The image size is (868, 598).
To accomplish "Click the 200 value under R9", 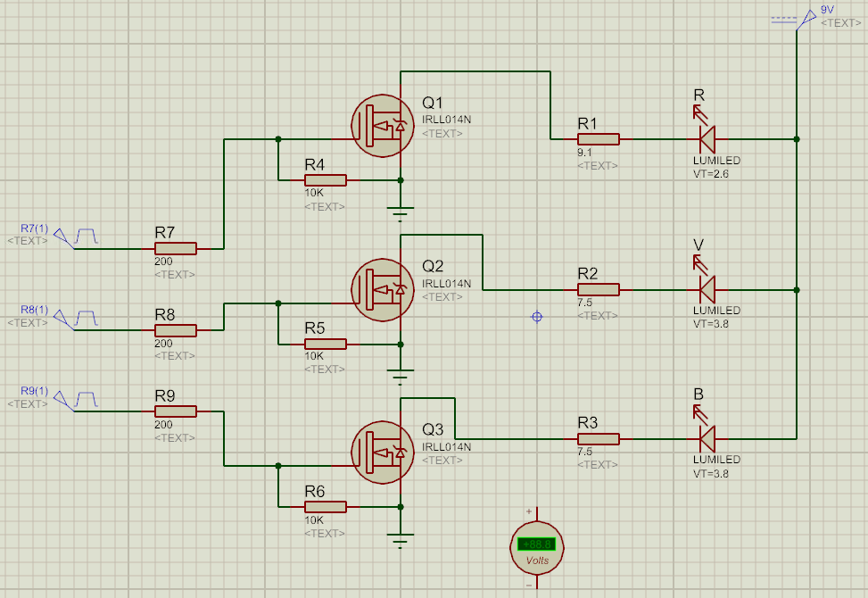I will coord(163,425).
